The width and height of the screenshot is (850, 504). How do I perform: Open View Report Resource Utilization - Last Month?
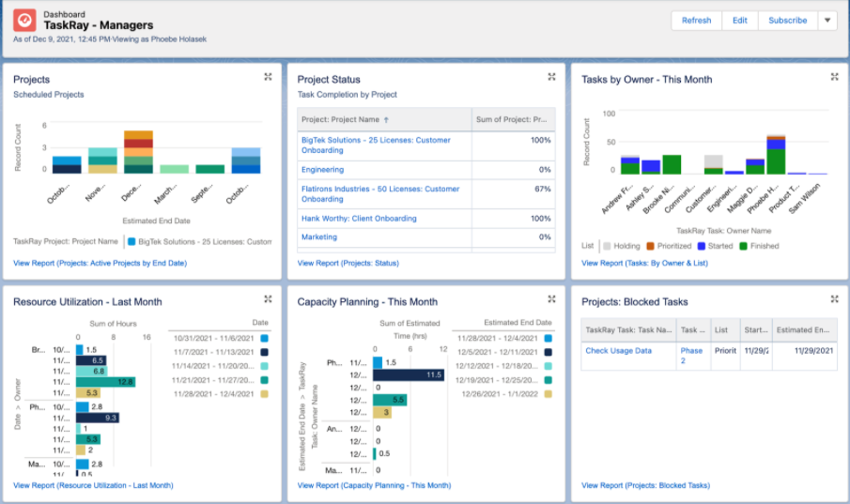tap(93, 485)
